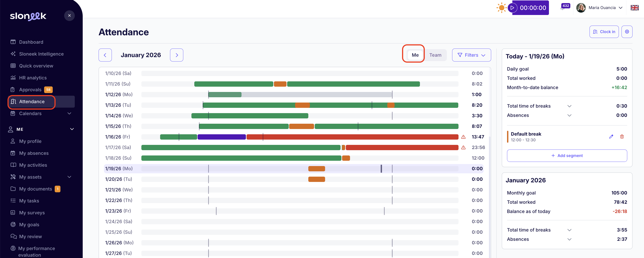
Task: Switch to the Team view
Action: [435, 55]
